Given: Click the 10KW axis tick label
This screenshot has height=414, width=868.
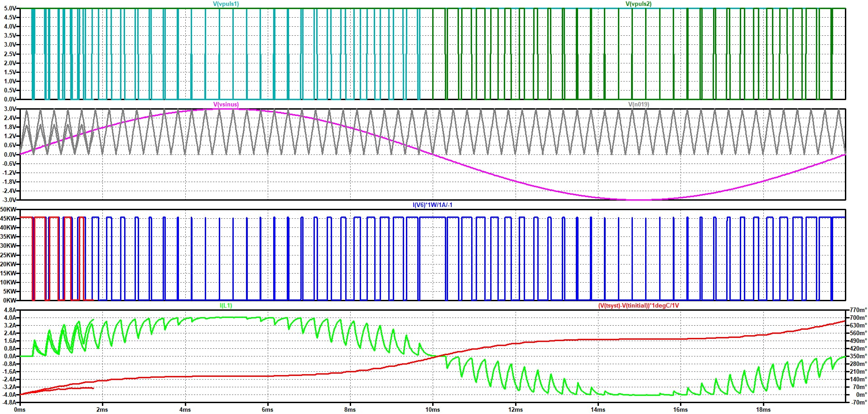Looking at the screenshot, I should (9, 282).
